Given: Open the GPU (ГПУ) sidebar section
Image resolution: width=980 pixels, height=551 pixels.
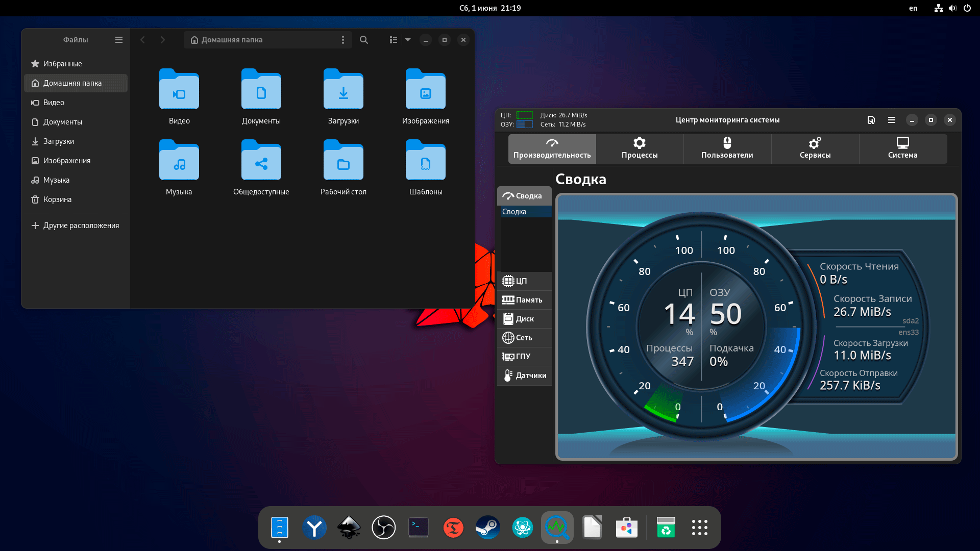Looking at the screenshot, I should click(x=524, y=357).
